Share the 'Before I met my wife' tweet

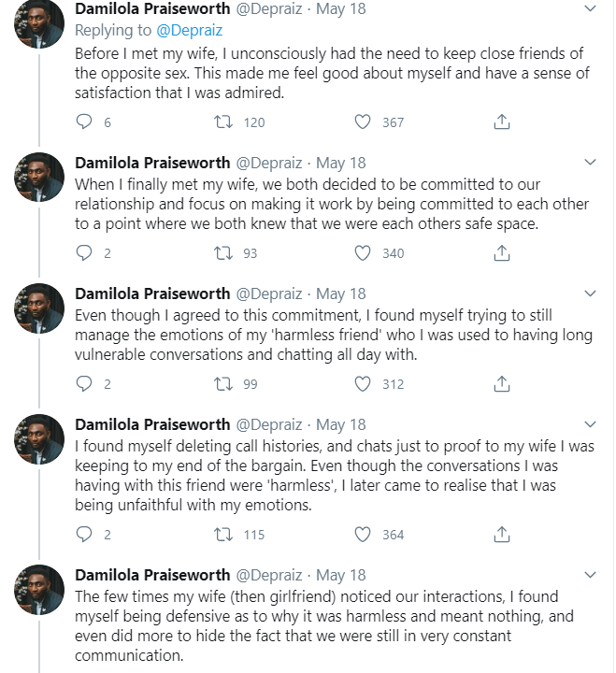point(501,122)
